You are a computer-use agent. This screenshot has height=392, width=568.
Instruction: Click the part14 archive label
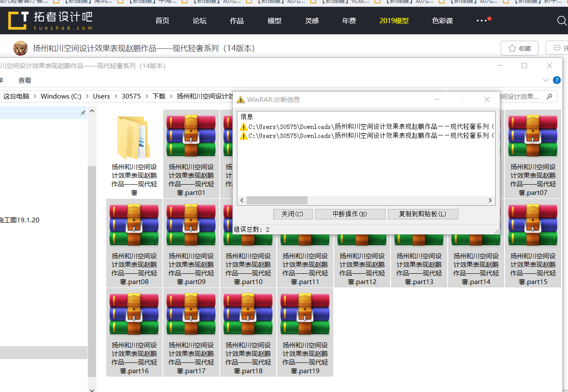(x=476, y=269)
